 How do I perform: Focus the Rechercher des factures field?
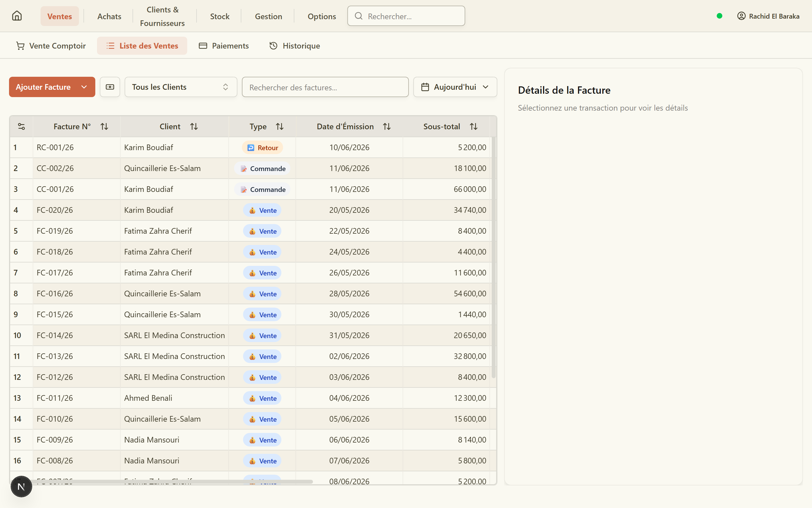click(325, 87)
